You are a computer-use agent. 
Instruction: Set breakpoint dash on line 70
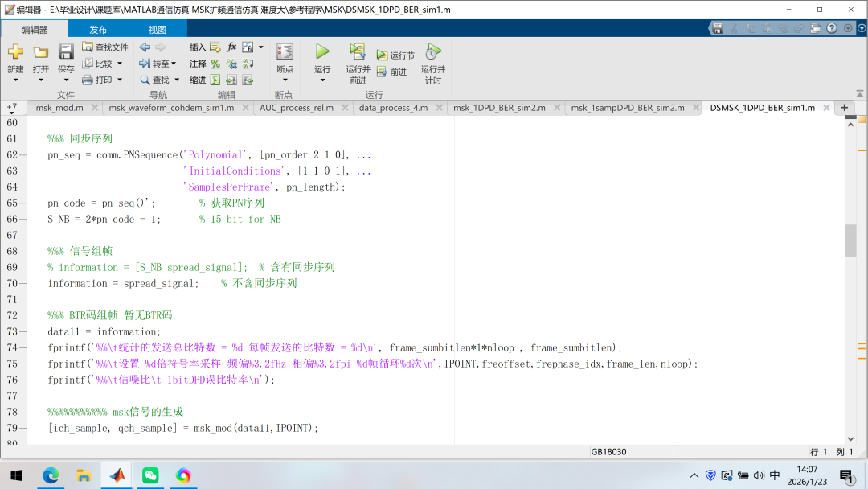coord(23,283)
